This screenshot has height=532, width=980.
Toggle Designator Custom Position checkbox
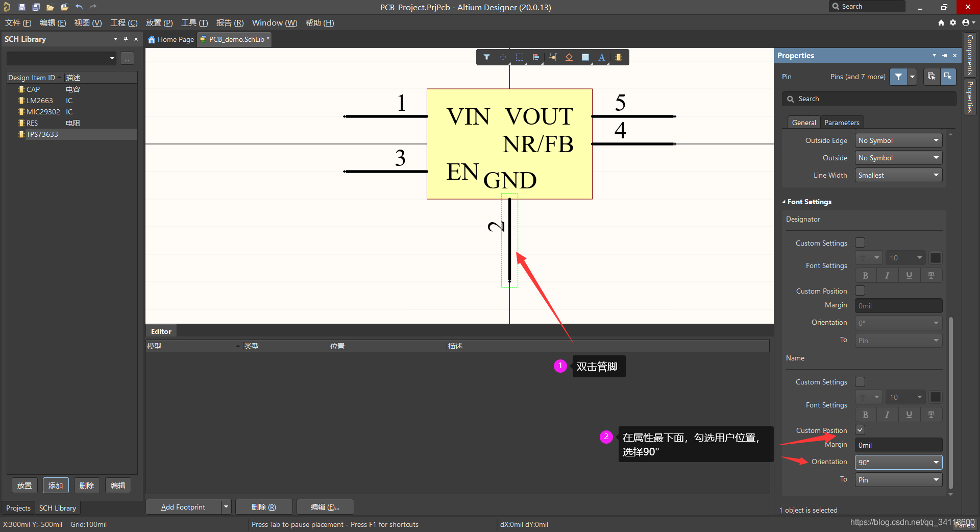[860, 291]
